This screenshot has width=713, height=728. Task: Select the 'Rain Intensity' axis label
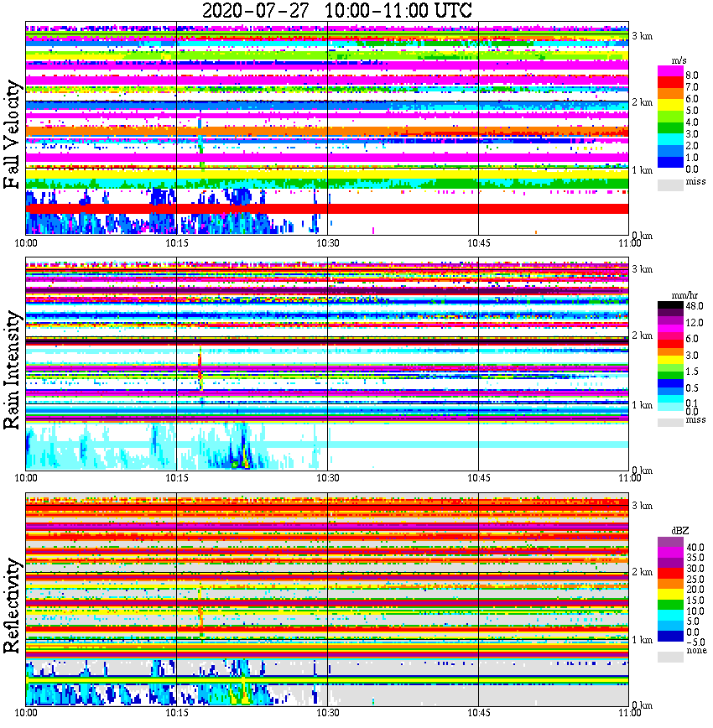12,370
